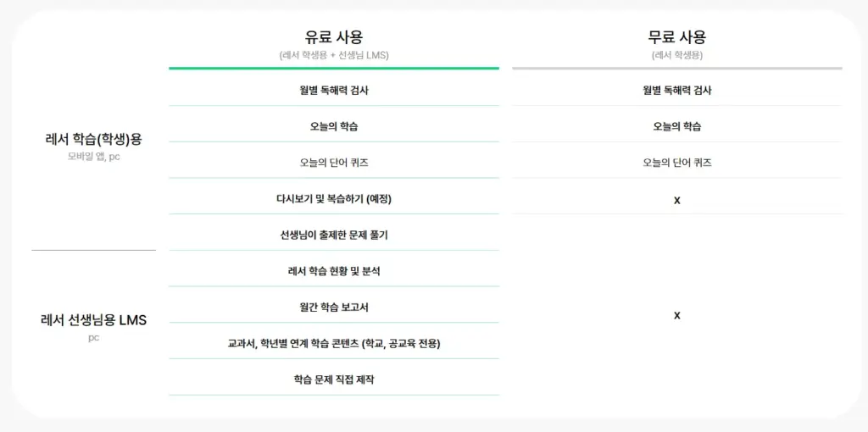The height and width of the screenshot is (432, 868).
Task: Click the 레서 학습(학생)용 row label
Action: point(93,140)
